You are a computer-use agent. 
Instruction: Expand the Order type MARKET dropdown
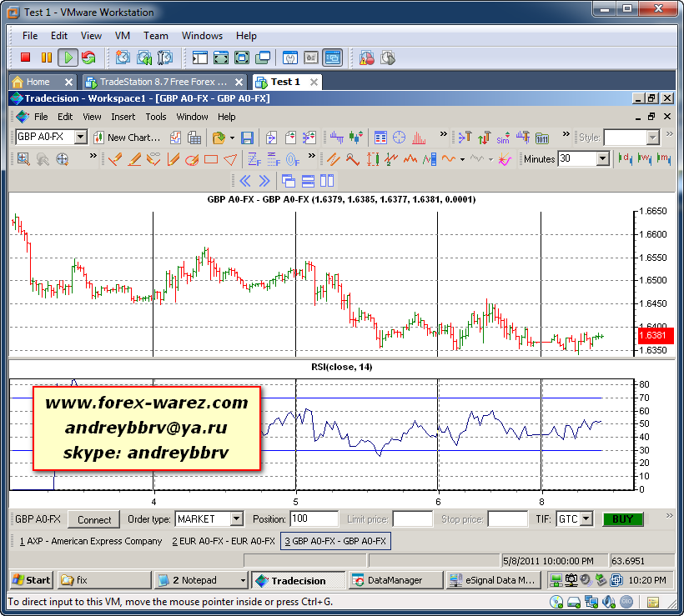[x=236, y=519]
